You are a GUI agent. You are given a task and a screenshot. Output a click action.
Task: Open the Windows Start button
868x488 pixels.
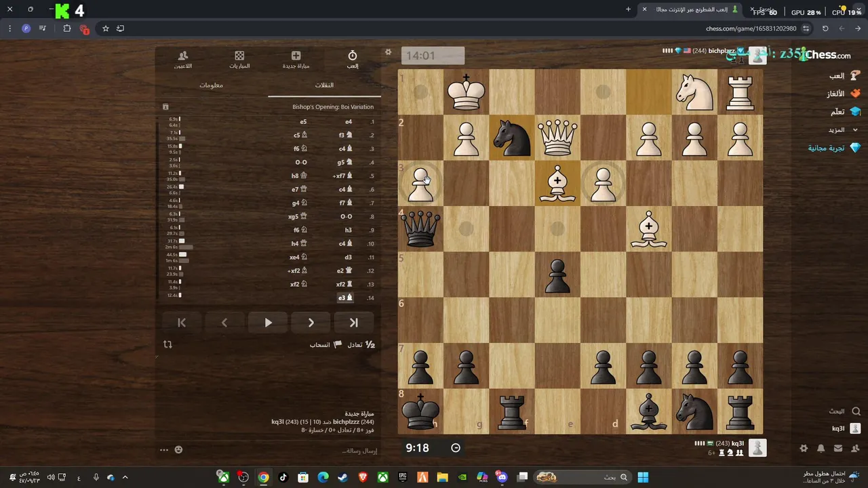[642, 477]
